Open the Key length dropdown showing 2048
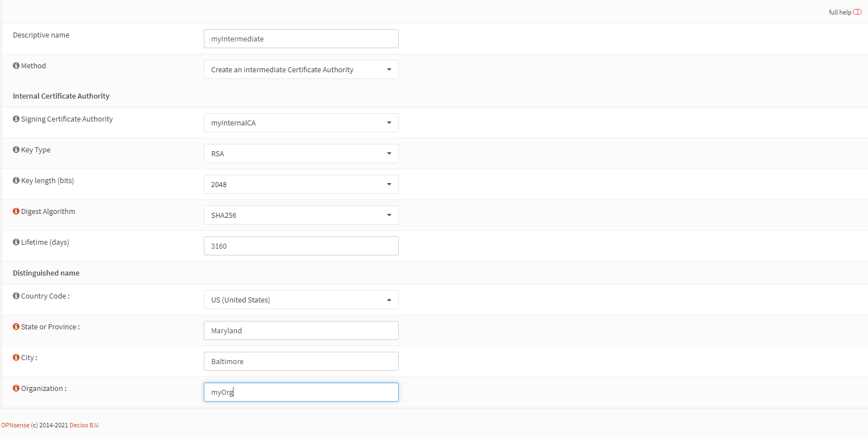Viewport: 868px width, 438px height. [x=301, y=184]
